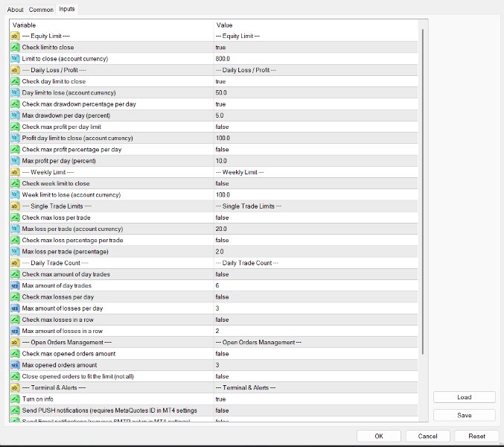Click the icon beside Equity Limit header
The image size is (504, 447).
(x=15, y=36)
